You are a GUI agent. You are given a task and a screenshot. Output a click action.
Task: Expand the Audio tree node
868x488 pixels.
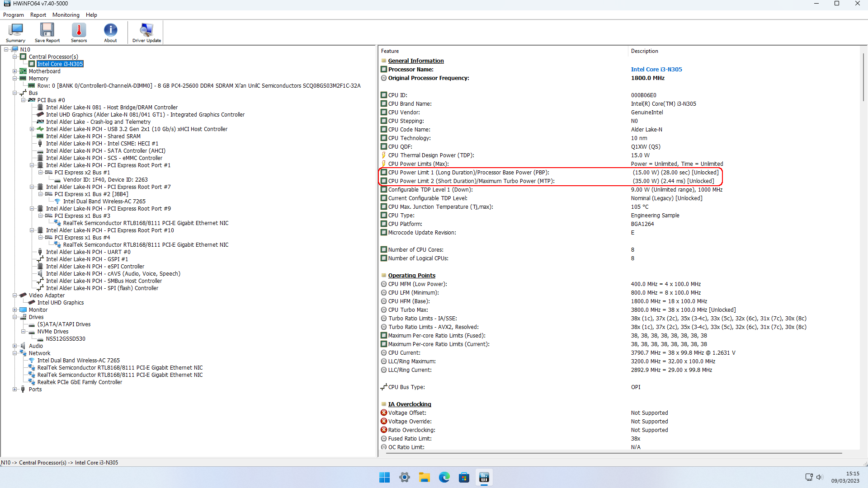coord(15,346)
